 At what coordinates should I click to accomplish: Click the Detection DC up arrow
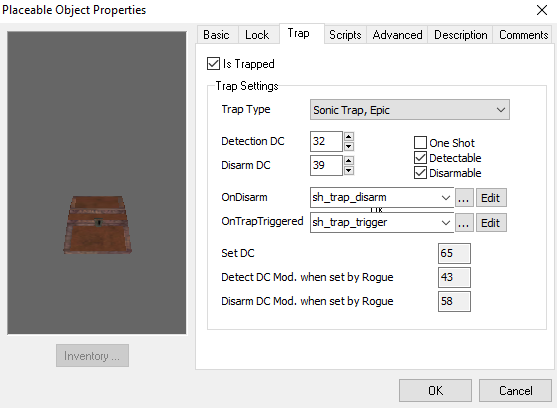point(349,137)
